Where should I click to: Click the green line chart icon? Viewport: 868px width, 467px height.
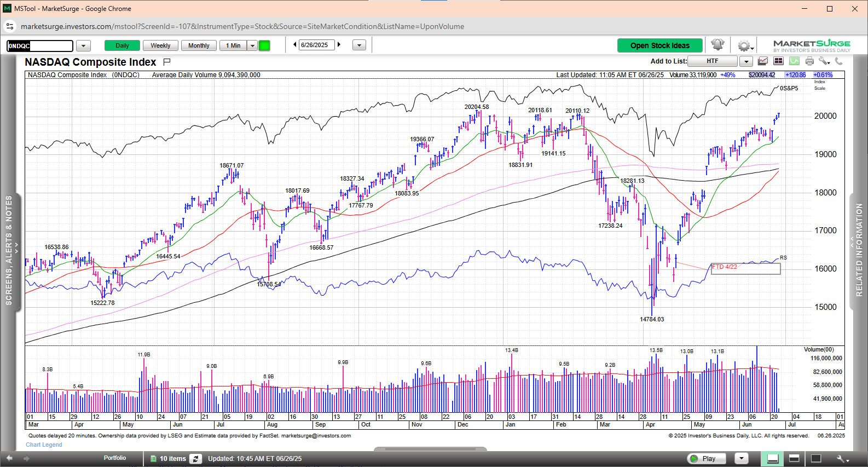pos(794,61)
